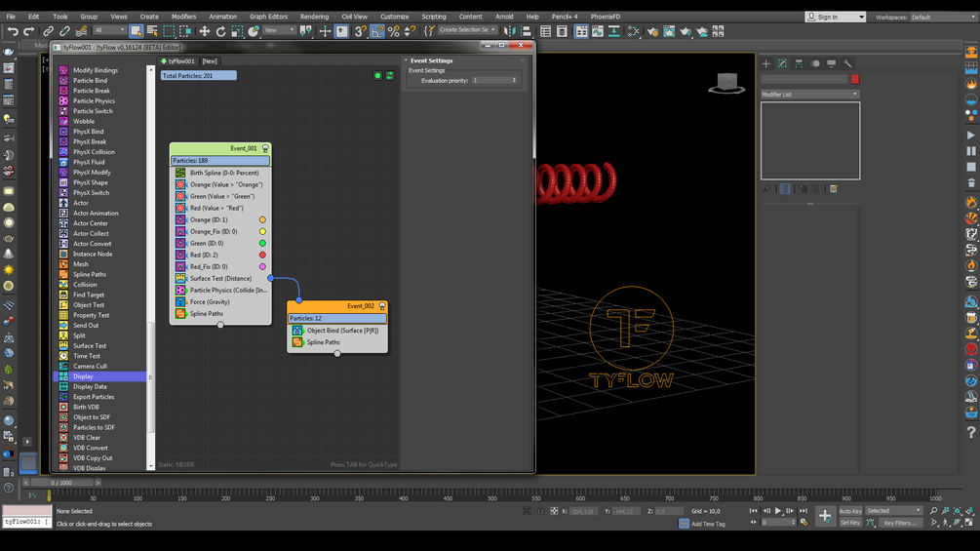
Task: Open the Sign In dropdown
Action: click(x=836, y=17)
